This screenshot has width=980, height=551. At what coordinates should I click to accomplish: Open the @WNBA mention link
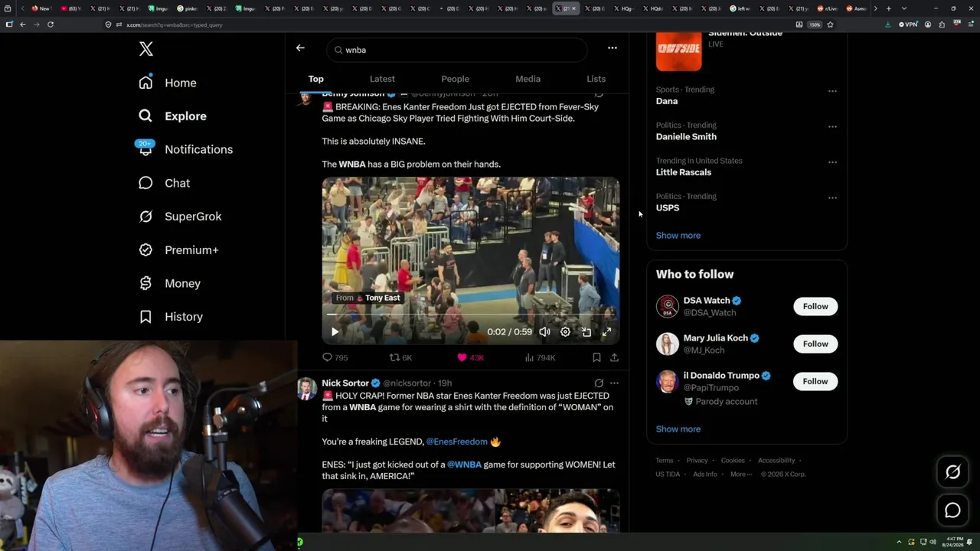[x=464, y=465]
